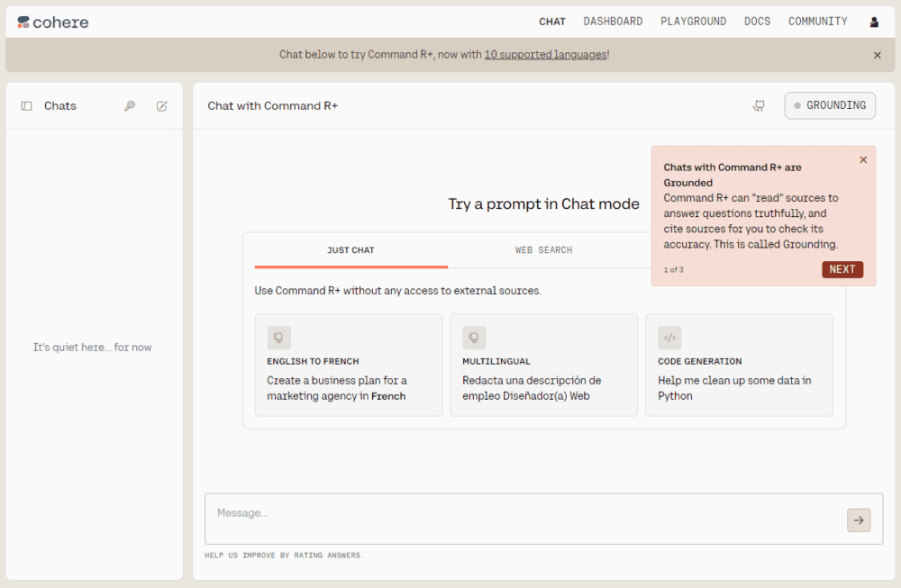This screenshot has width=901, height=588.
Task: Click 'Help us improve by rating answers' text
Action: coord(285,556)
